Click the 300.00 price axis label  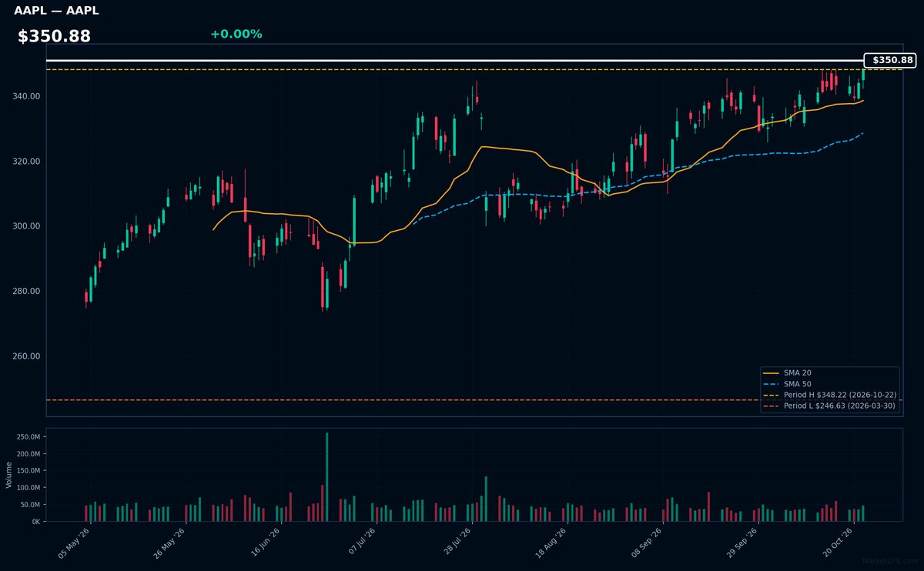[28, 226]
